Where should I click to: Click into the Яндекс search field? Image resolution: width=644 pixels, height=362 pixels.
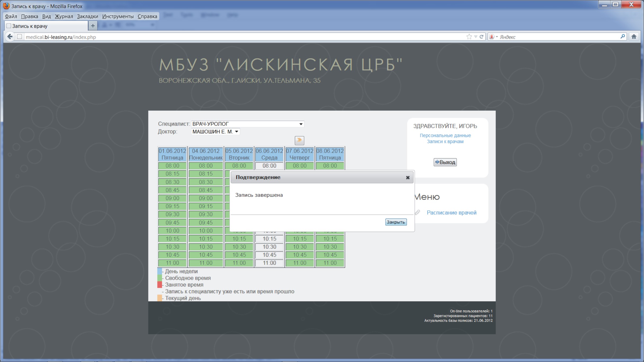coord(559,37)
